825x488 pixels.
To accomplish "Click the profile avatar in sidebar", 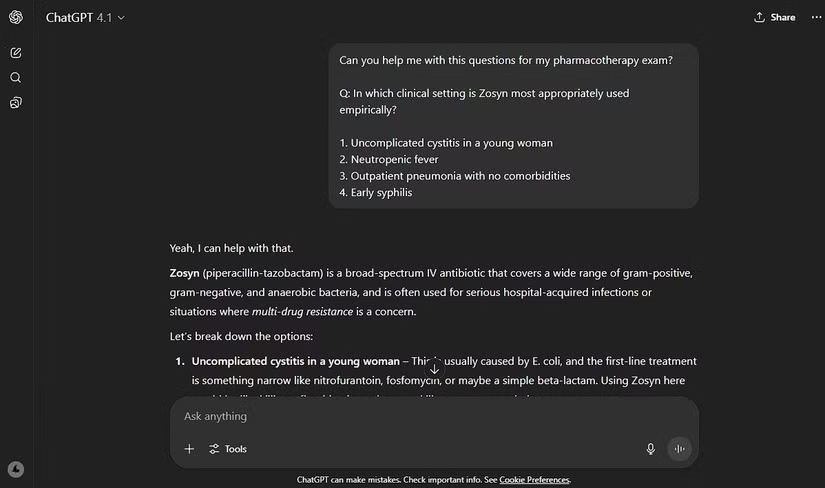I will [16, 469].
